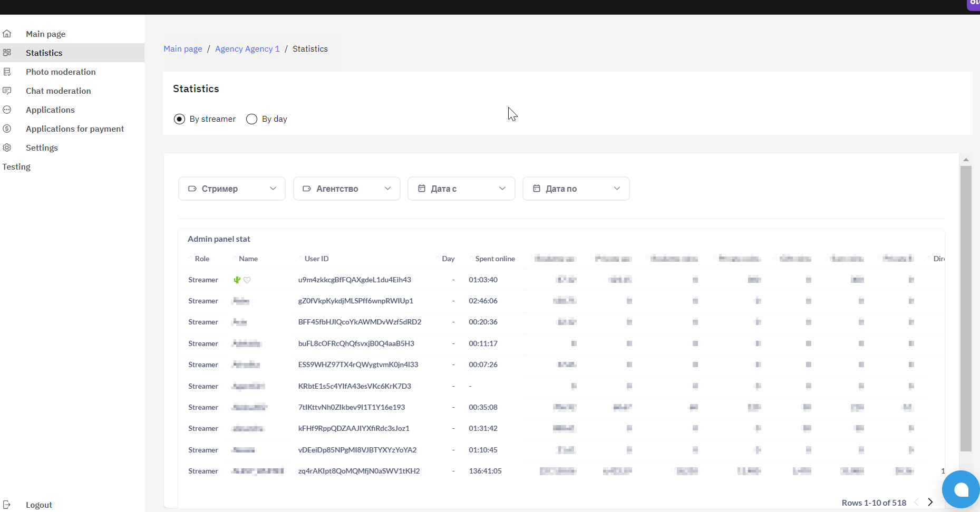Open the blue chat support bubble
This screenshot has height=512, width=980.
pyautogui.click(x=960, y=490)
